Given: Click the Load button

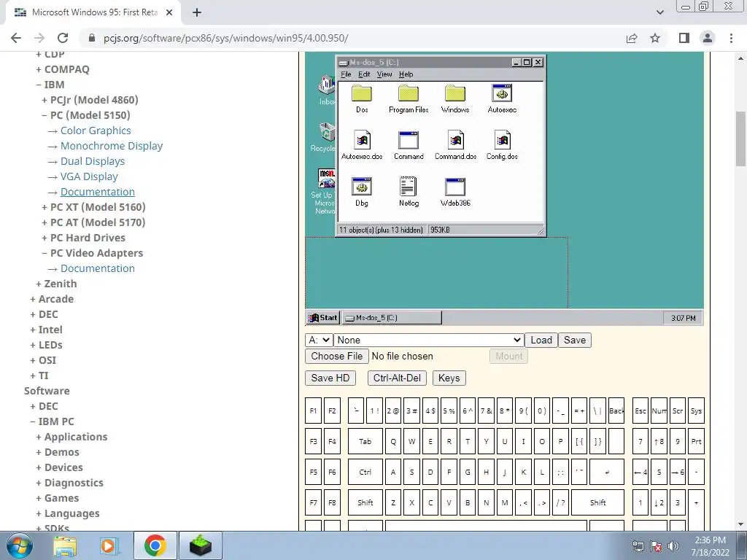Looking at the screenshot, I should [541, 340].
